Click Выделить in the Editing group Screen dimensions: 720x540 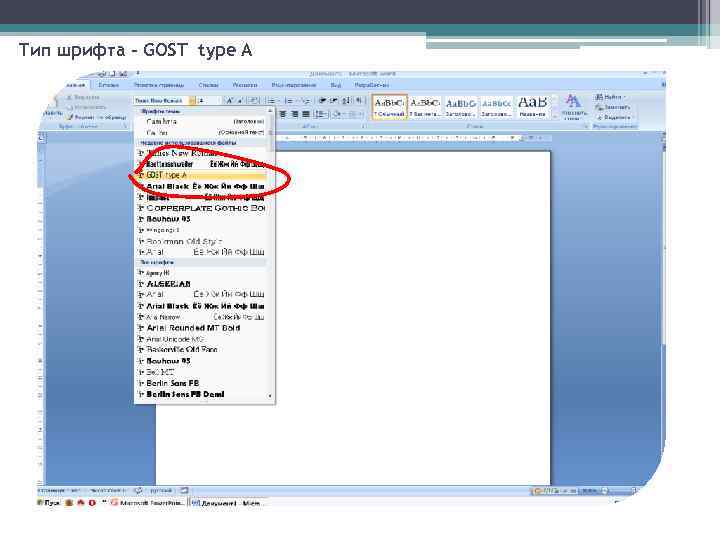(x=613, y=117)
